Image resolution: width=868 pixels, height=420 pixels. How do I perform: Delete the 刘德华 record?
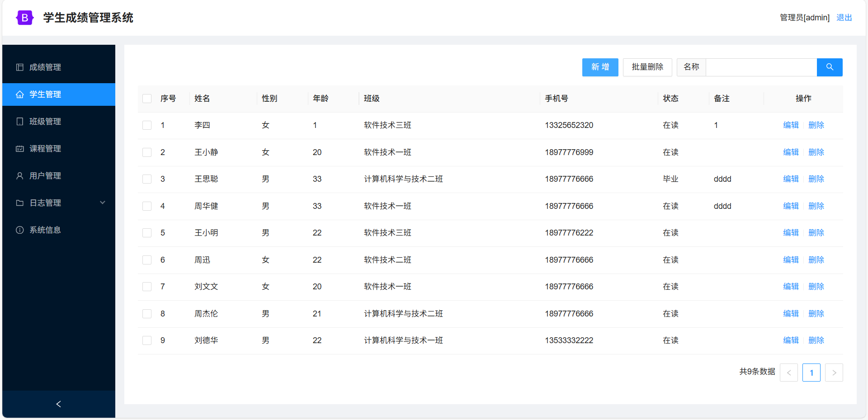tap(816, 340)
